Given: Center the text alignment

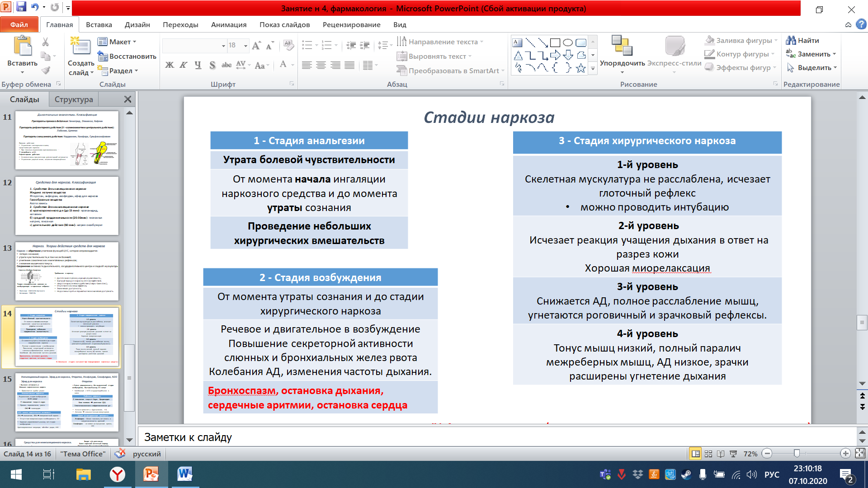Looking at the screenshot, I should [321, 65].
